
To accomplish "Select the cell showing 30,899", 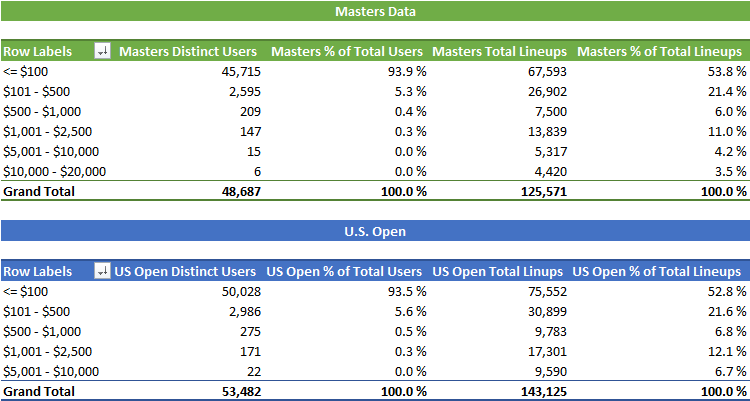I will [547, 312].
